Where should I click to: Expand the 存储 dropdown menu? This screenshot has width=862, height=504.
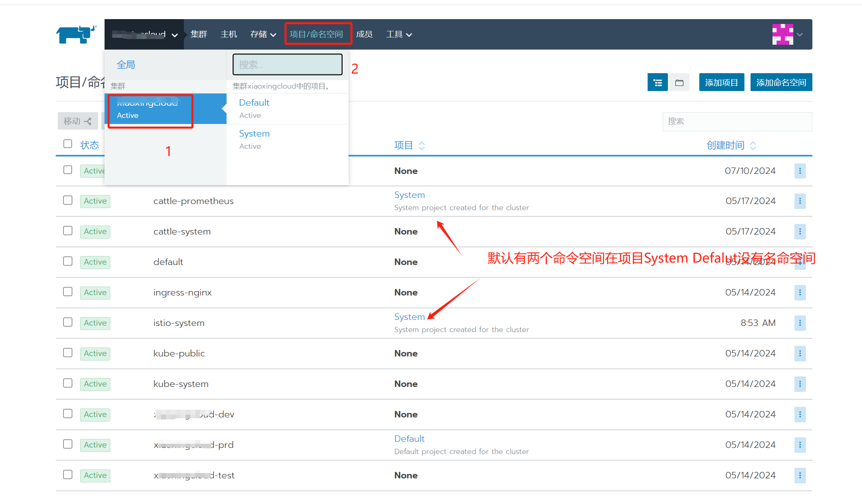(263, 35)
